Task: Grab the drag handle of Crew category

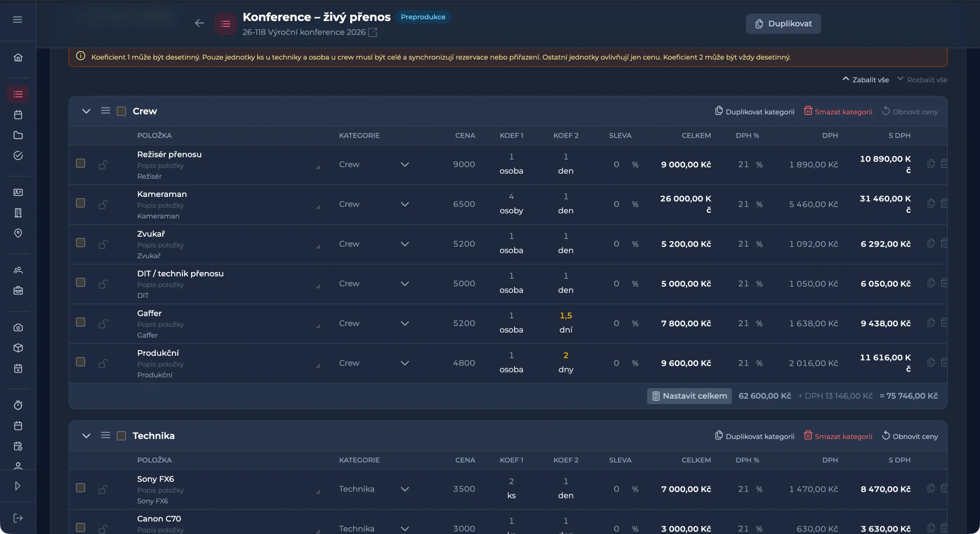Action: click(105, 111)
